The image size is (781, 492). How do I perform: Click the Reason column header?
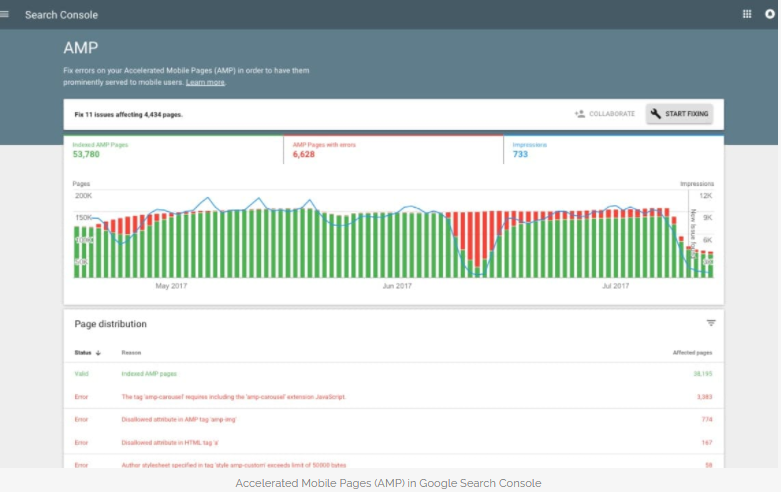(x=131, y=353)
